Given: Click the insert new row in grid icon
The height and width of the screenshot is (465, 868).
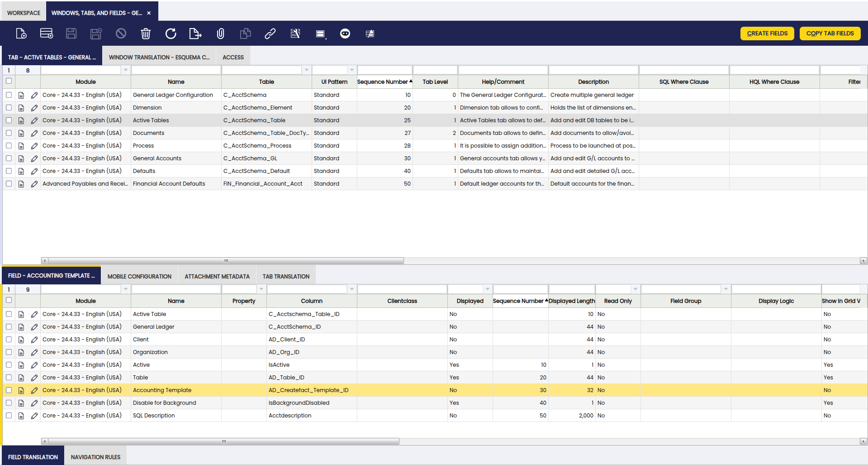Looking at the screenshot, I should [x=46, y=34].
